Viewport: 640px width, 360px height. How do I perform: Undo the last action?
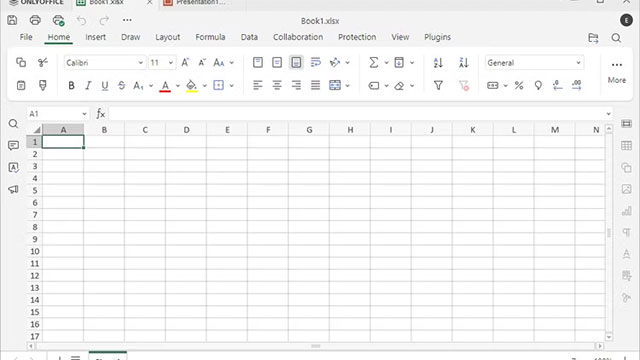[82, 20]
